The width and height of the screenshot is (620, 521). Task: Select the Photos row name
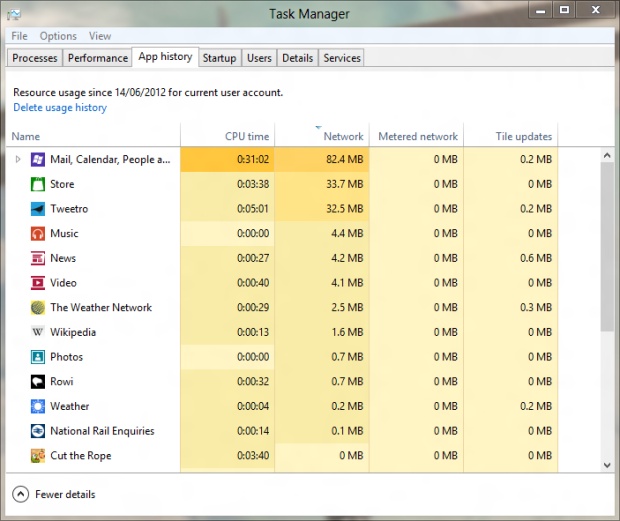coord(66,357)
